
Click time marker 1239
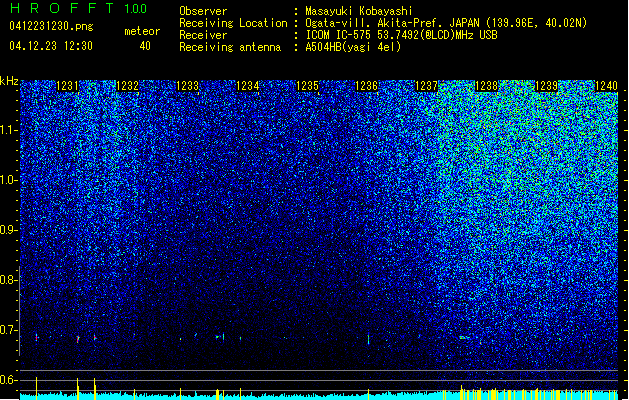point(546,86)
